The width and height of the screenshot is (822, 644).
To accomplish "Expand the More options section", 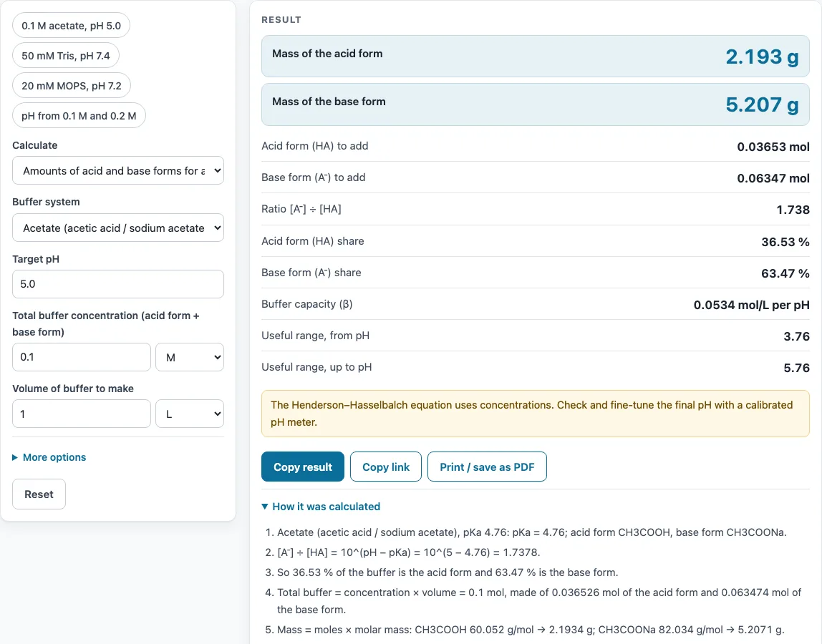I will tap(49, 457).
